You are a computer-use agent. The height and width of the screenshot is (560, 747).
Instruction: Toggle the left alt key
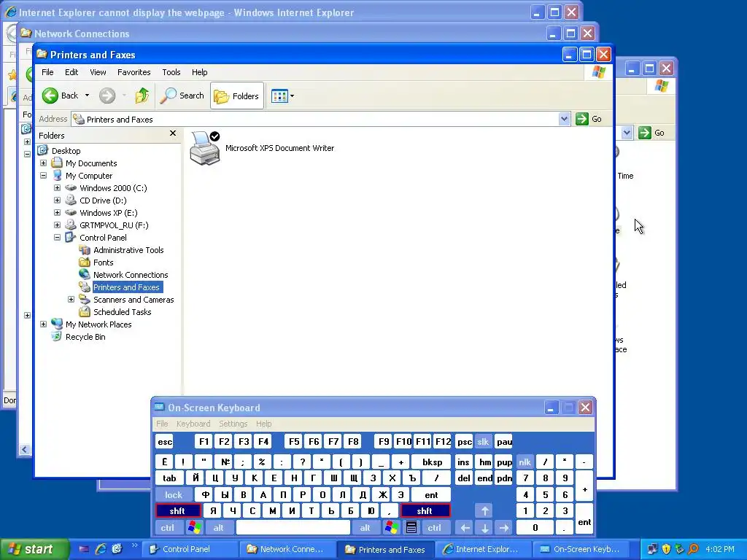[x=219, y=528]
